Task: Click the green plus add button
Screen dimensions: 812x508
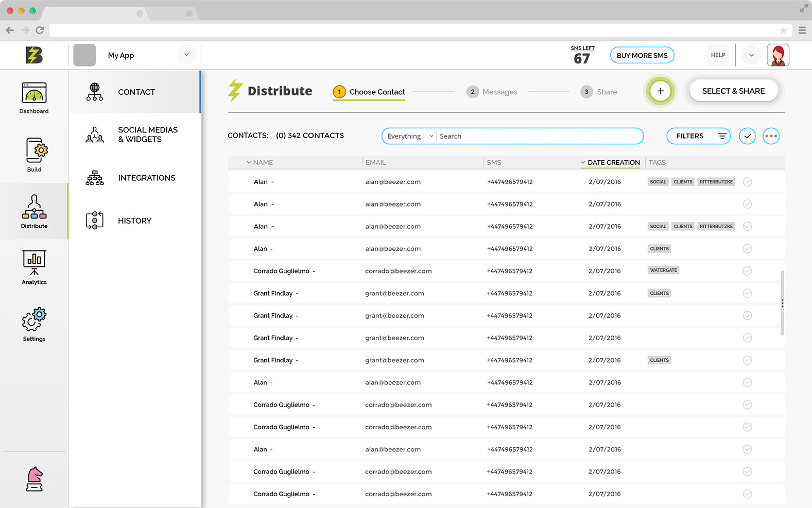Action: (x=660, y=91)
